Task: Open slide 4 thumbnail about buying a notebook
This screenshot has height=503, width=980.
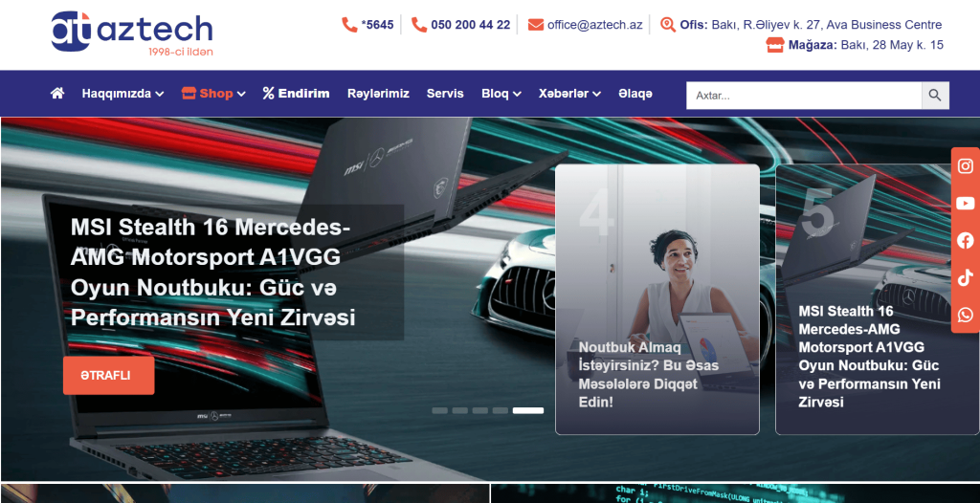Action: pyautogui.click(x=657, y=299)
